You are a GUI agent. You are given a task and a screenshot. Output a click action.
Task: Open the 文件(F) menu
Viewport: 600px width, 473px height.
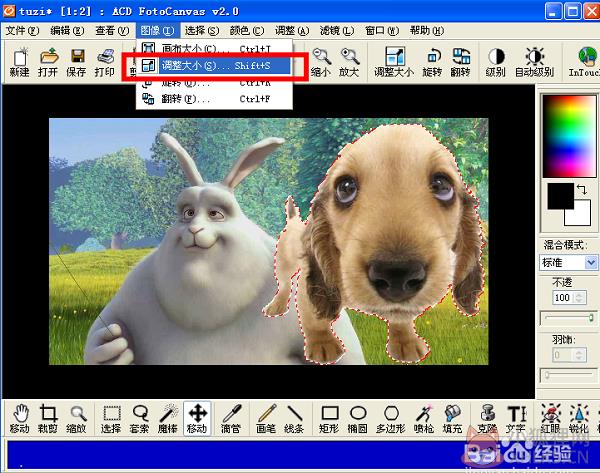(22, 31)
